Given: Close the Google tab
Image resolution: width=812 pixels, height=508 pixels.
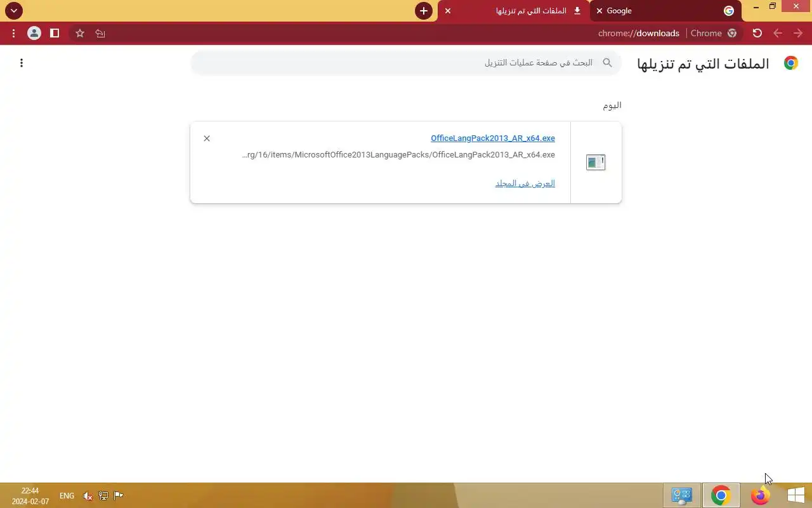Looking at the screenshot, I should [599, 11].
